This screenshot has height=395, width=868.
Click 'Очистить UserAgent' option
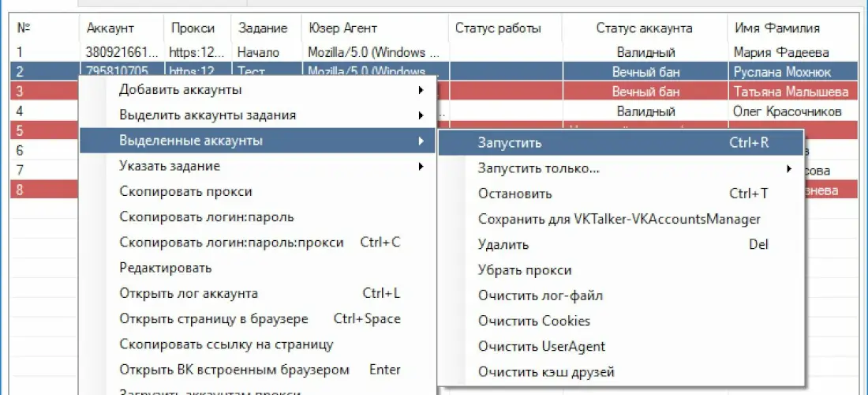[x=620, y=347]
